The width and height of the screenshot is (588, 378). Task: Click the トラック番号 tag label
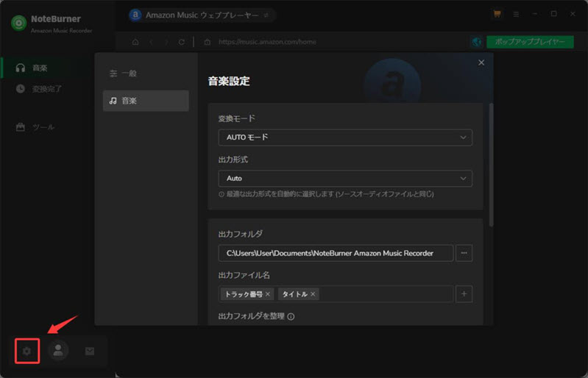pyautogui.click(x=244, y=294)
